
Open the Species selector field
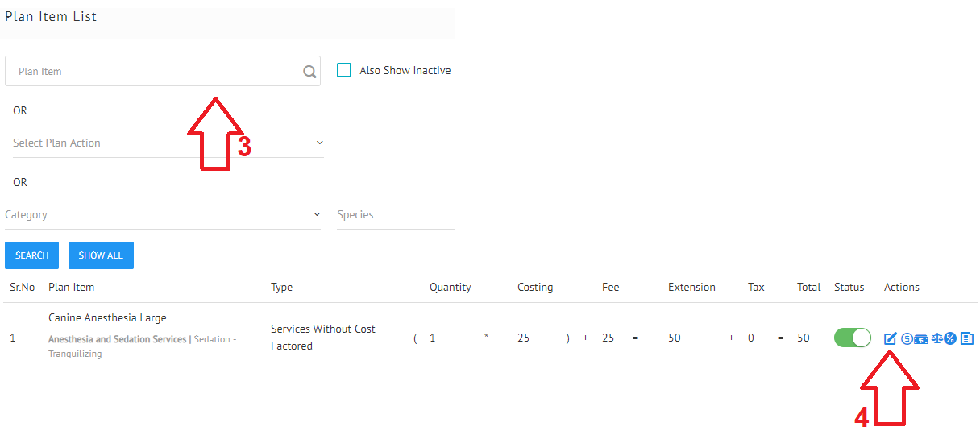(x=395, y=215)
